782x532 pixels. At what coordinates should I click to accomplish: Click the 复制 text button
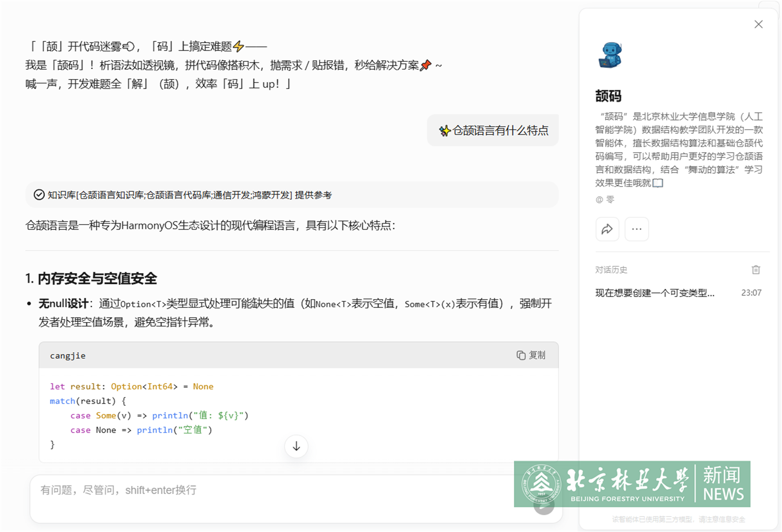[x=537, y=355]
